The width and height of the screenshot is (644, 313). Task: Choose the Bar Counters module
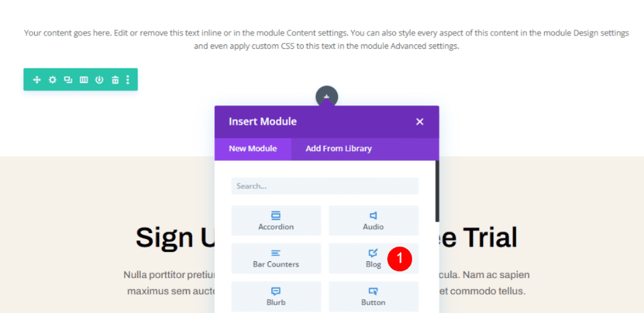pos(276,258)
